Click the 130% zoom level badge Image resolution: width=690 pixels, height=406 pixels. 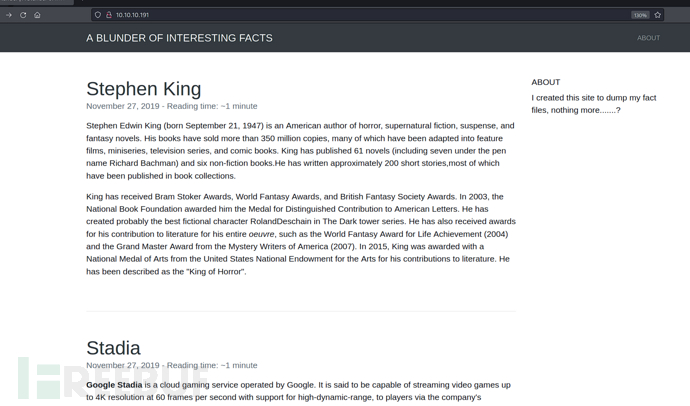[640, 15]
